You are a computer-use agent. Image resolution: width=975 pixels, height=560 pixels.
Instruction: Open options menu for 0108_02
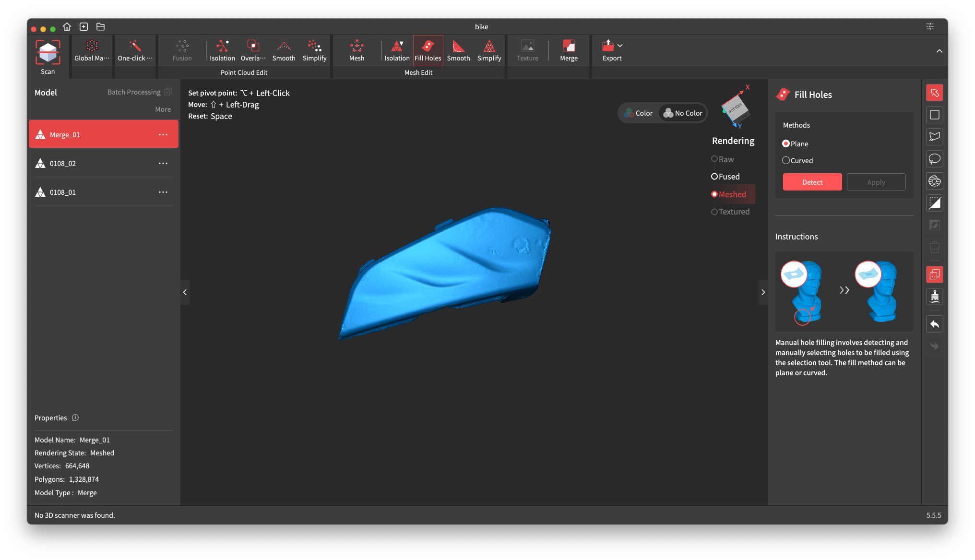coord(163,163)
